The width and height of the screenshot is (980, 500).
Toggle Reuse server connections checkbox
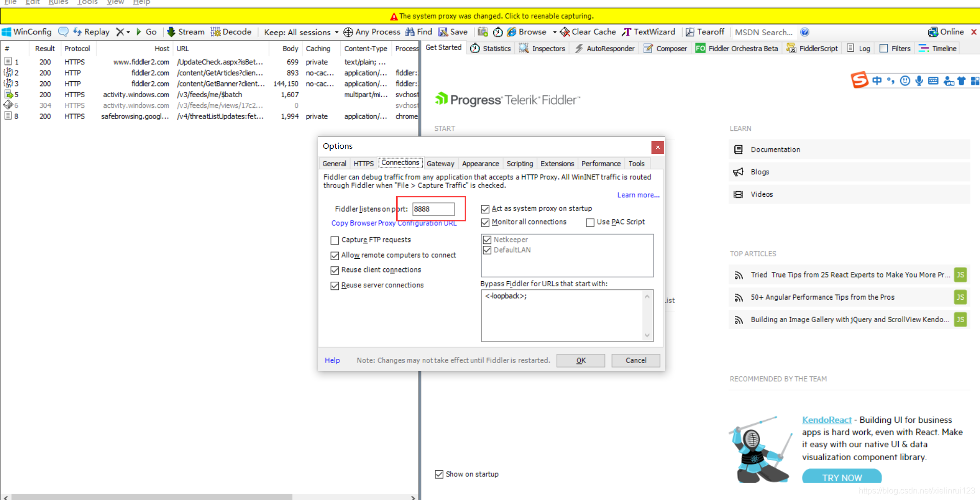[x=335, y=286]
